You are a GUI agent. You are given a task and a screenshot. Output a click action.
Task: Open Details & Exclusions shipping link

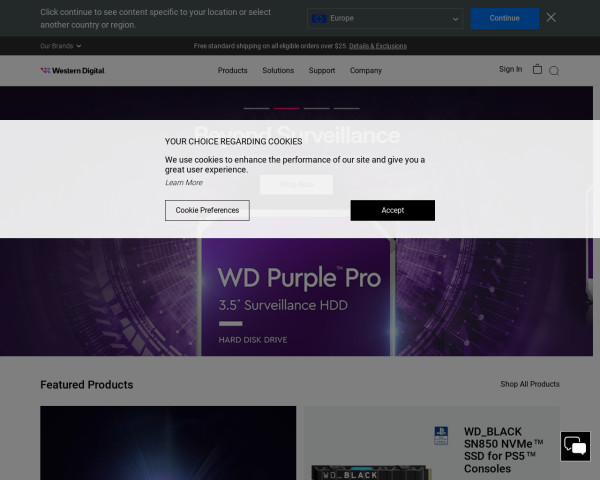pos(378,46)
